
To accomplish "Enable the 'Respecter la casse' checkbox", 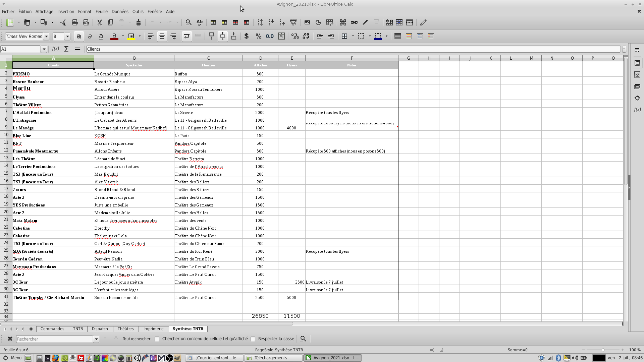I will 253,339.
